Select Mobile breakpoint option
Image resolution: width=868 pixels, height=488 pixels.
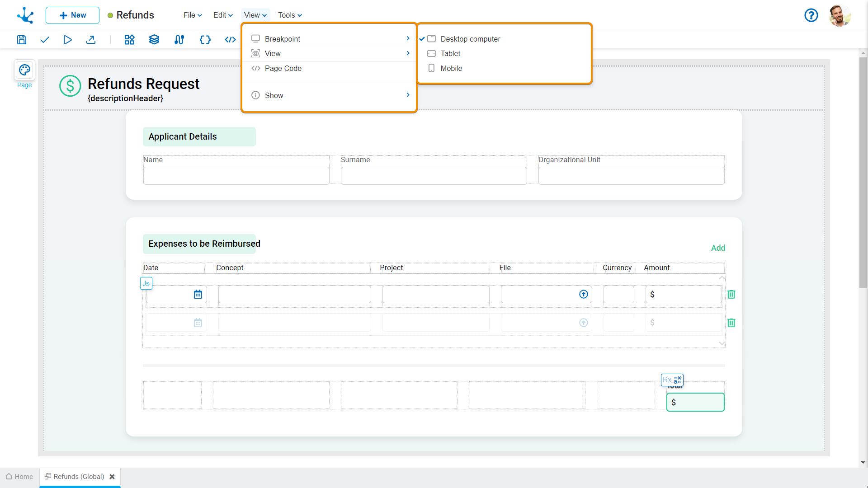(451, 68)
